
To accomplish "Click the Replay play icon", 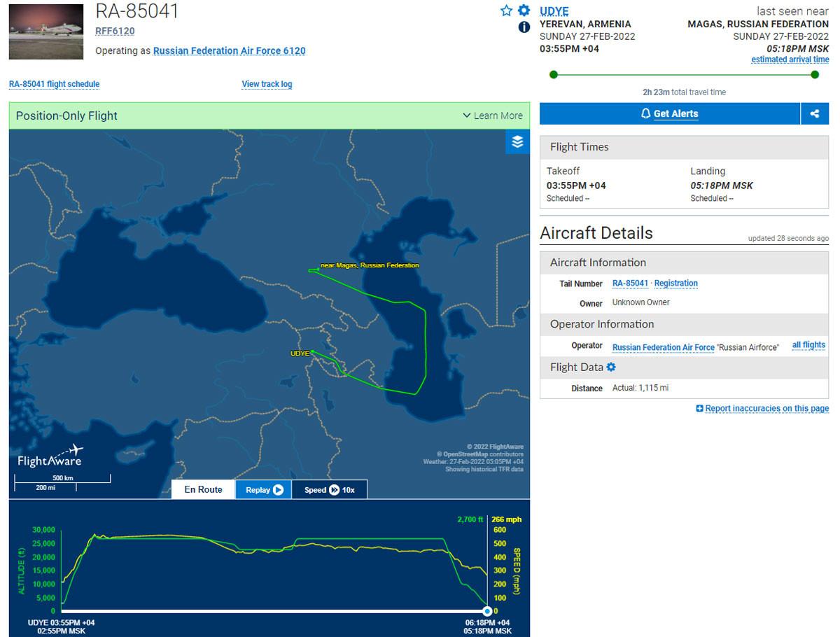I will (x=278, y=490).
